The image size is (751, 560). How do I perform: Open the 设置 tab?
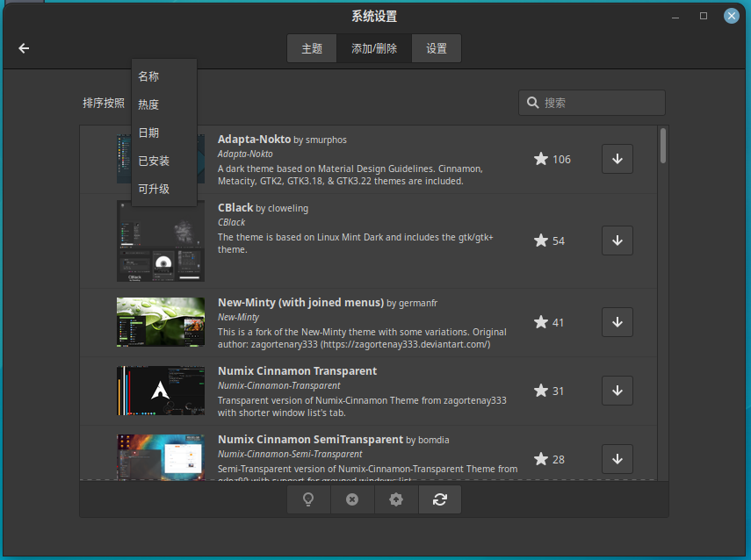click(x=437, y=48)
